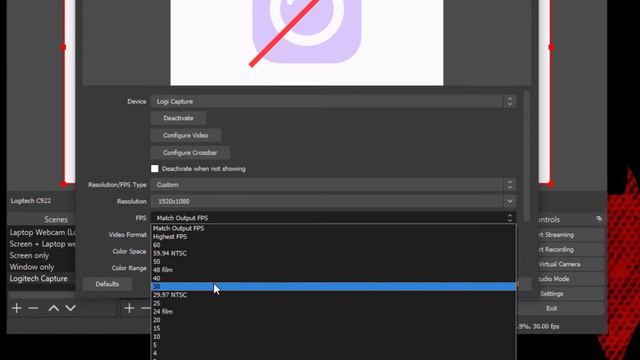Collapse the FPS Match Output FPS dropdown
Screen dimensions: 640x360
tap(333, 218)
